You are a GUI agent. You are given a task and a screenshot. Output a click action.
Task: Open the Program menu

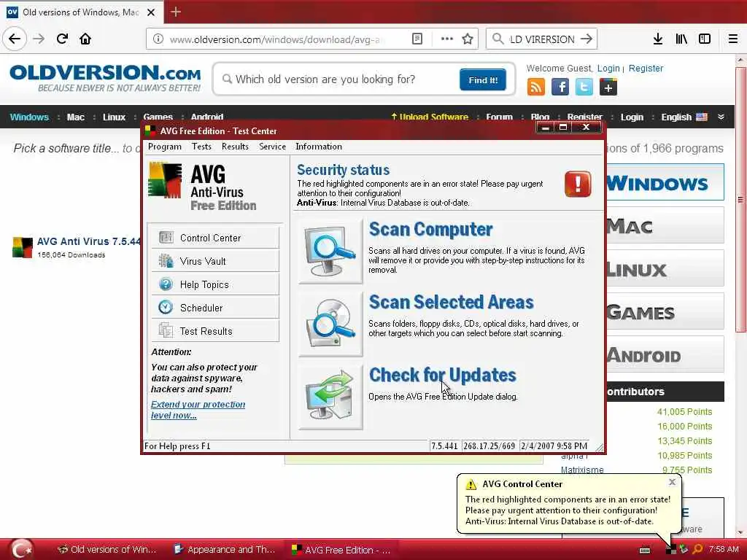point(164,147)
